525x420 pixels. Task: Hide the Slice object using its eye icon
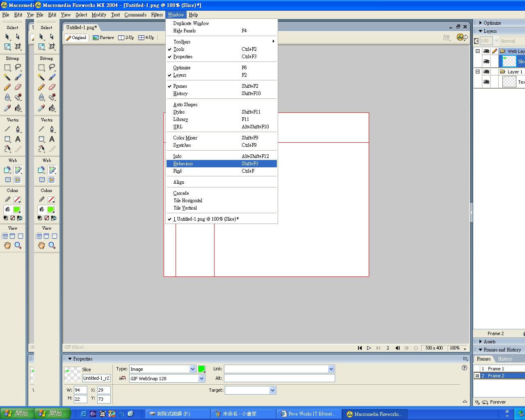tap(486, 62)
